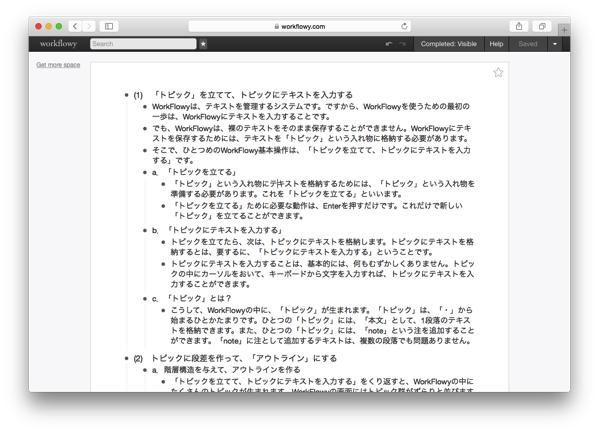Click bullet for a. 階層構造を与えて、アウトラインを作る

pyautogui.click(x=145, y=370)
